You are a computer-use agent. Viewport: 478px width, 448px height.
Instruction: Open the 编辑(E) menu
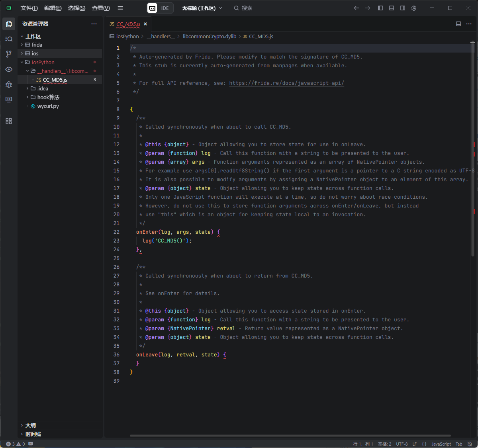[x=53, y=8]
